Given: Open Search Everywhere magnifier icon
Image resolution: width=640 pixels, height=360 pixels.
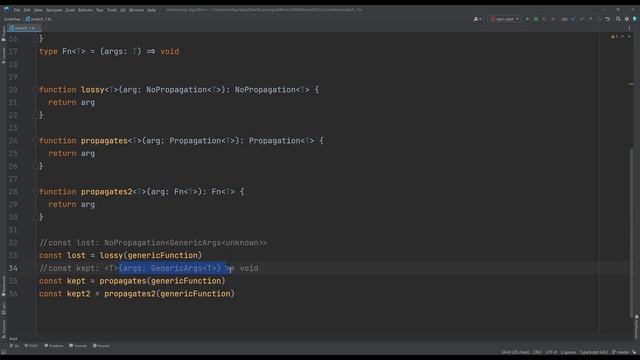Looking at the screenshot, I should point(618,19).
